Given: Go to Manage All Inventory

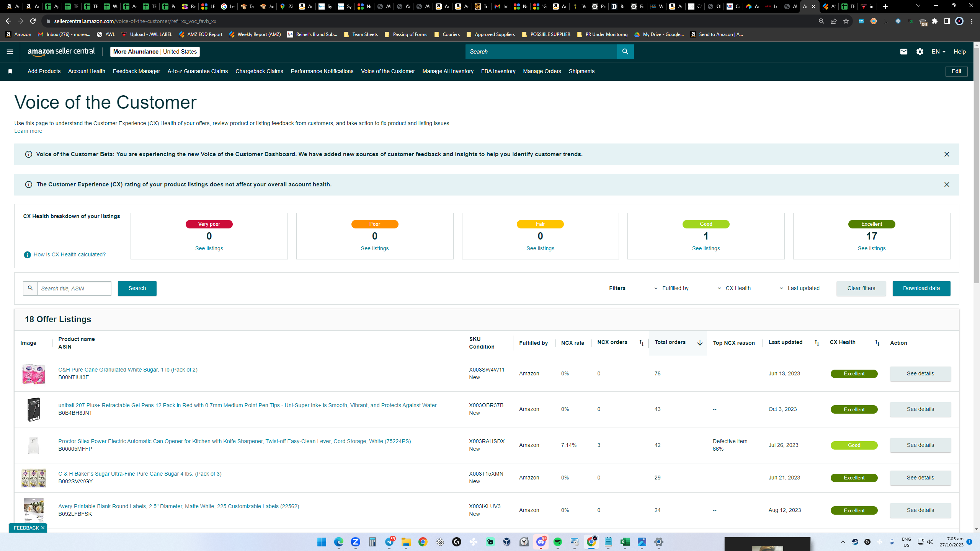Looking at the screenshot, I should click(448, 71).
